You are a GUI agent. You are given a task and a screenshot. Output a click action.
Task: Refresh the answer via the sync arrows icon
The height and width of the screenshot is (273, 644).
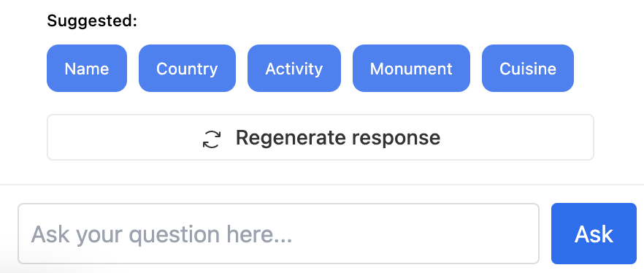pyautogui.click(x=212, y=139)
